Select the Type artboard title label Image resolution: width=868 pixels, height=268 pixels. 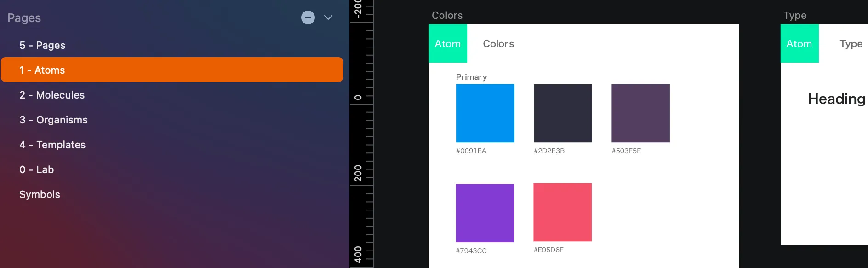point(795,16)
